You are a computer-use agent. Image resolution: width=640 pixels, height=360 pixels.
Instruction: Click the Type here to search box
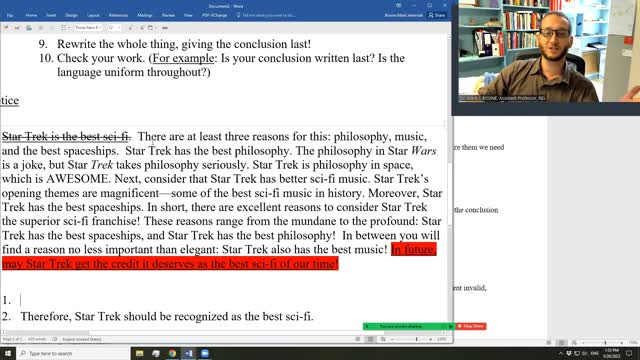[73, 353]
